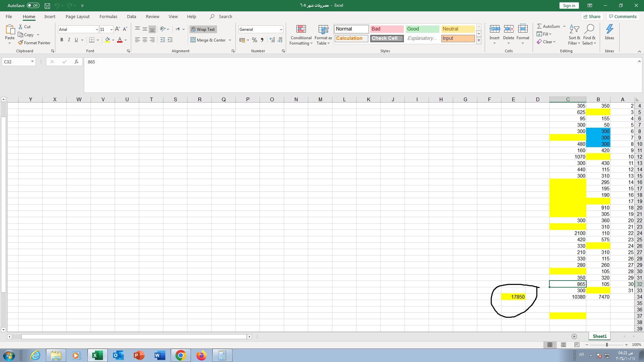Open the General number format dropdown
This screenshot has width=644, height=362.
click(x=281, y=29)
